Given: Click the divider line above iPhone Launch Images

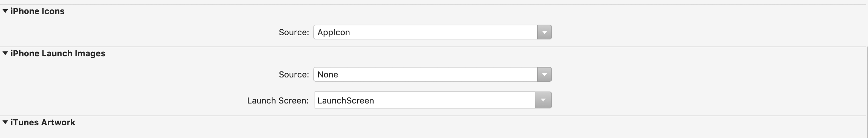Looking at the screenshot, I should [x=434, y=47].
